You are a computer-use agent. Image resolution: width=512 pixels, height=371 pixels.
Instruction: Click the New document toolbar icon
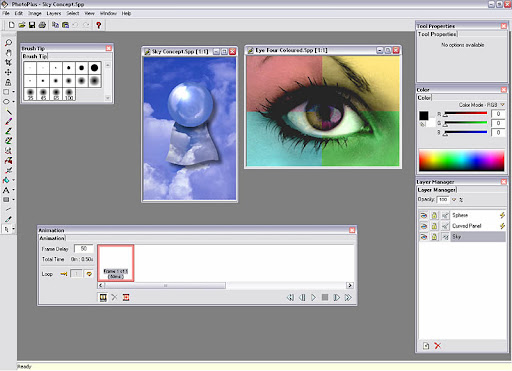coord(12,25)
